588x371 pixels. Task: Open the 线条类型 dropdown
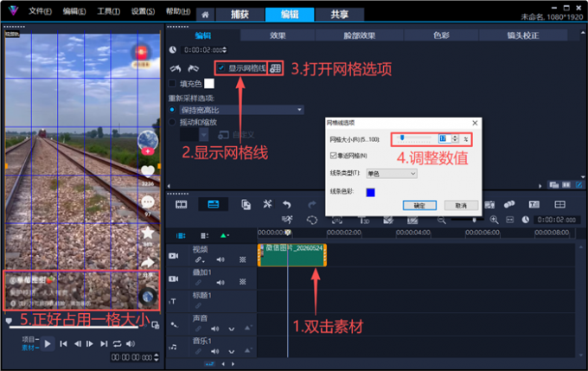392,174
